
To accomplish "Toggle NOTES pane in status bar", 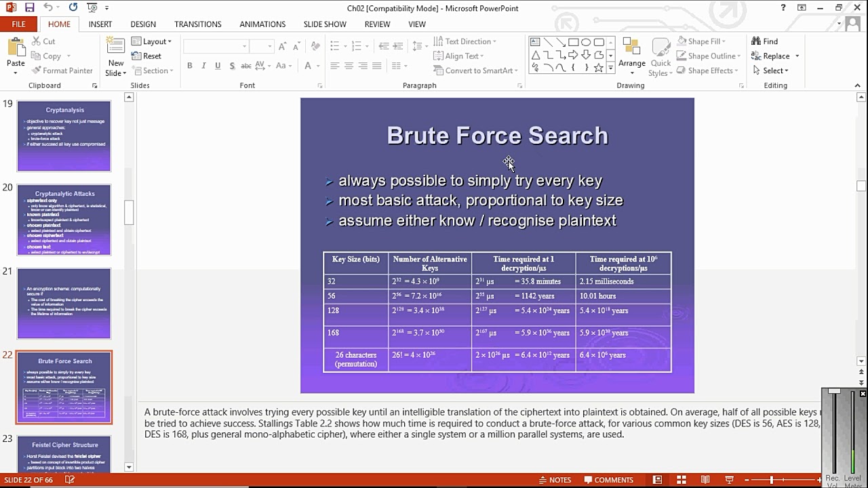I will click(x=555, y=480).
